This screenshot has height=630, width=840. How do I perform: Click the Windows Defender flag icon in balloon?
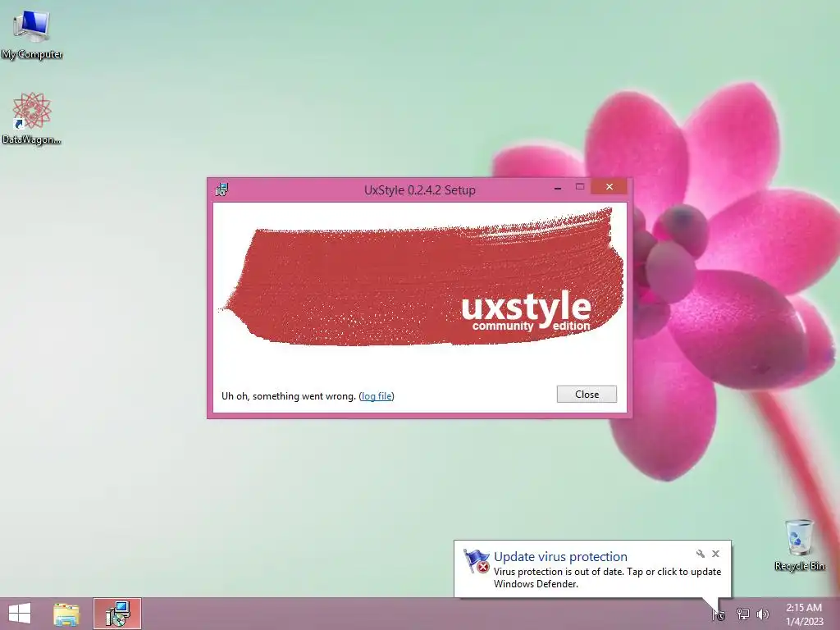(476, 561)
